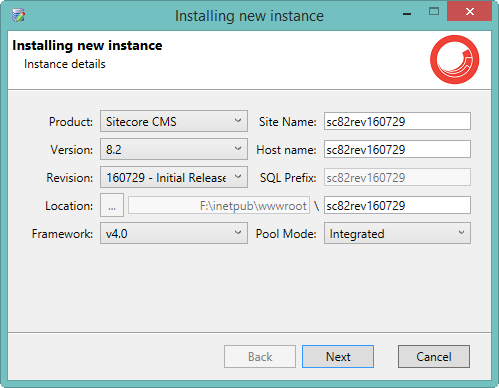Click the Instance details subtitle
This screenshot has width=499, height=388.
[65, 64]
